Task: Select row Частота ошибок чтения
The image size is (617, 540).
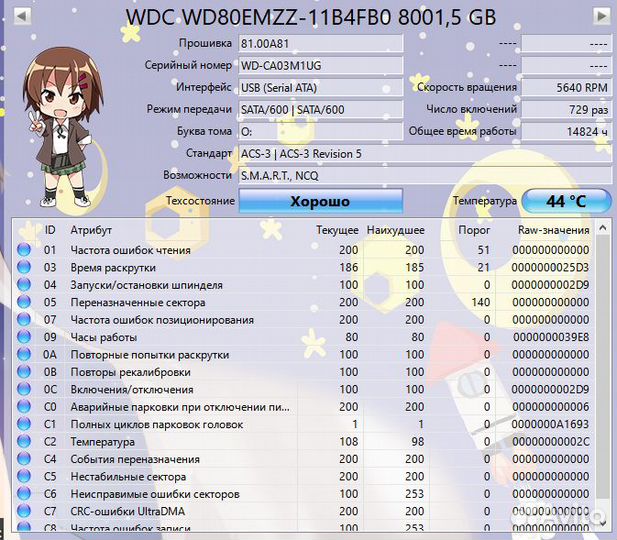Action: [x=303, y=250]
